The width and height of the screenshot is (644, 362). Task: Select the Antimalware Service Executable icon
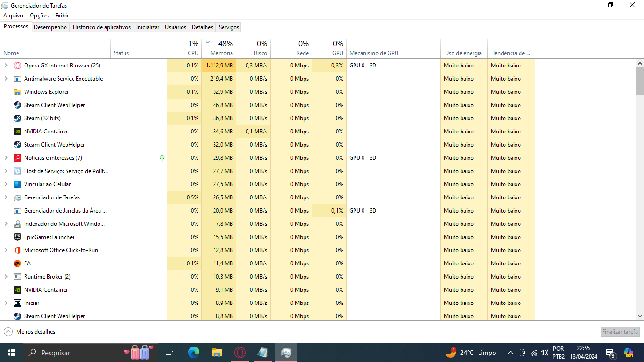click(17, 79)
